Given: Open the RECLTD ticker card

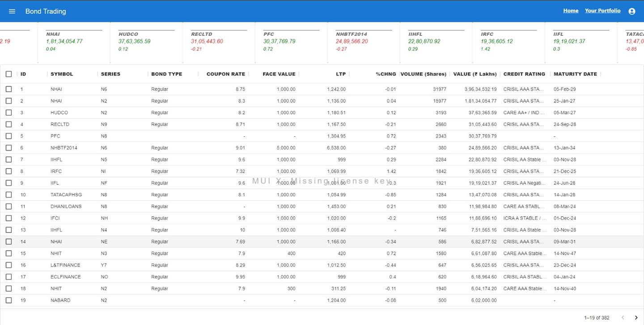Looking at the screenshot, I should coord(219,42).
